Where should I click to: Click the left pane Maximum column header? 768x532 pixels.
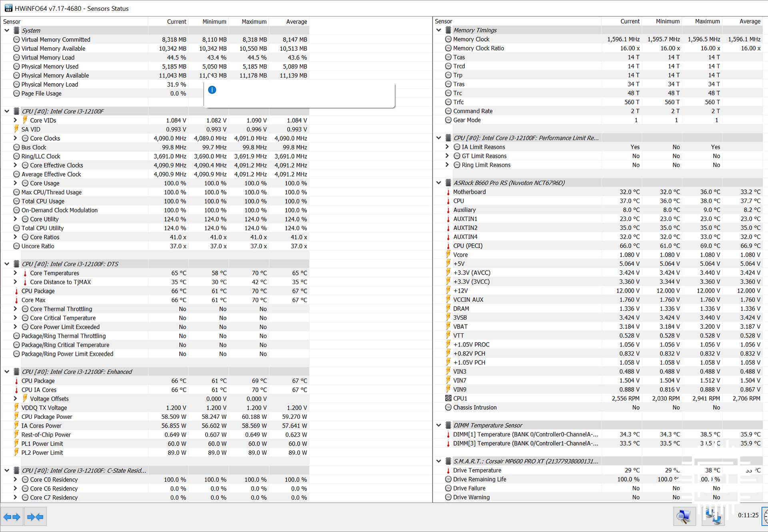click(x=249, y=22)
